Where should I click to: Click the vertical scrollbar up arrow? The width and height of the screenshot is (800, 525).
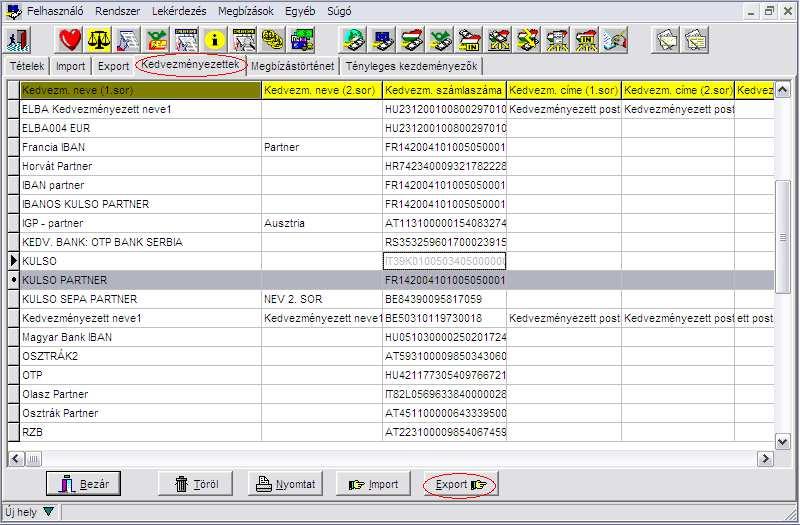click(782, 90)
